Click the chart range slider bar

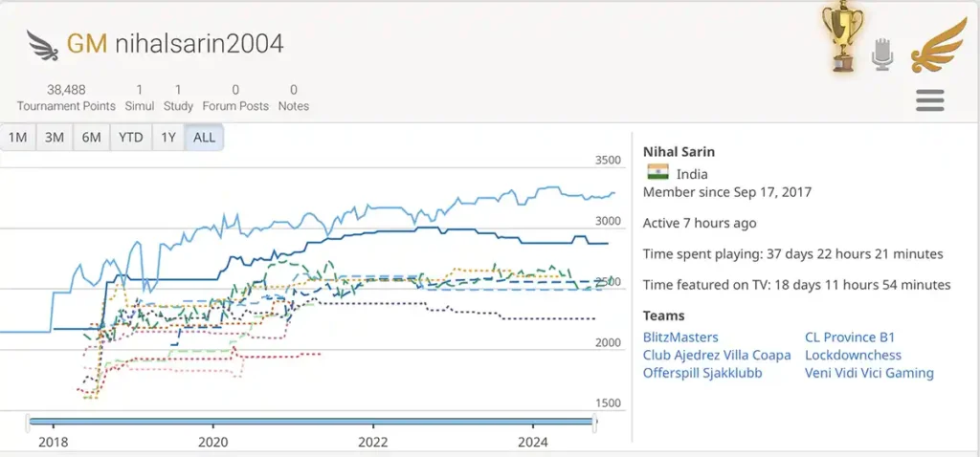311,421
